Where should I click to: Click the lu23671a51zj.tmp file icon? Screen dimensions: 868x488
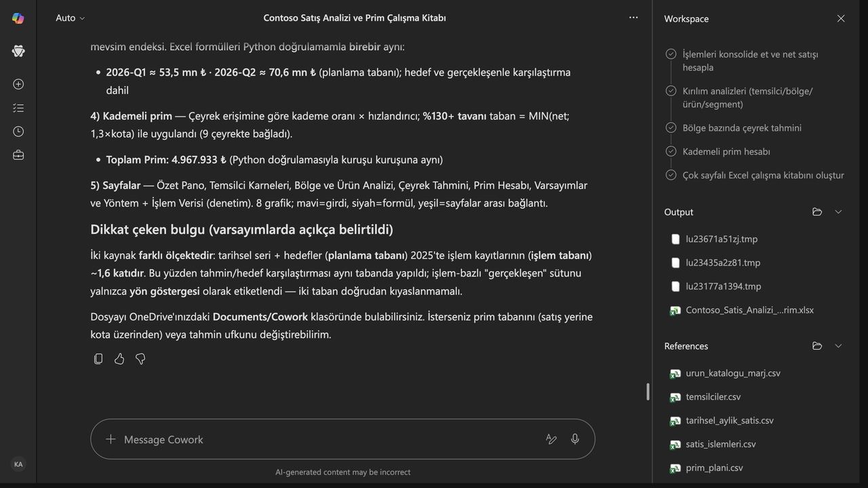[x=675, y=239]
